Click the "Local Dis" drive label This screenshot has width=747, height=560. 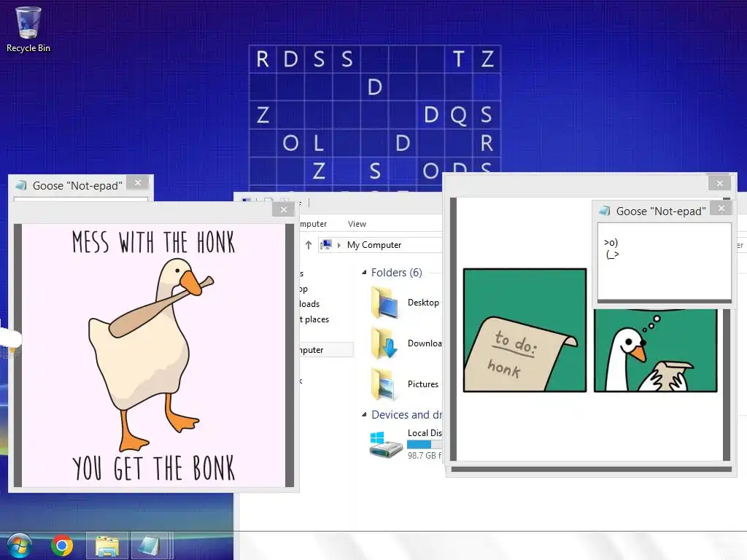click(x=425, y=433)
